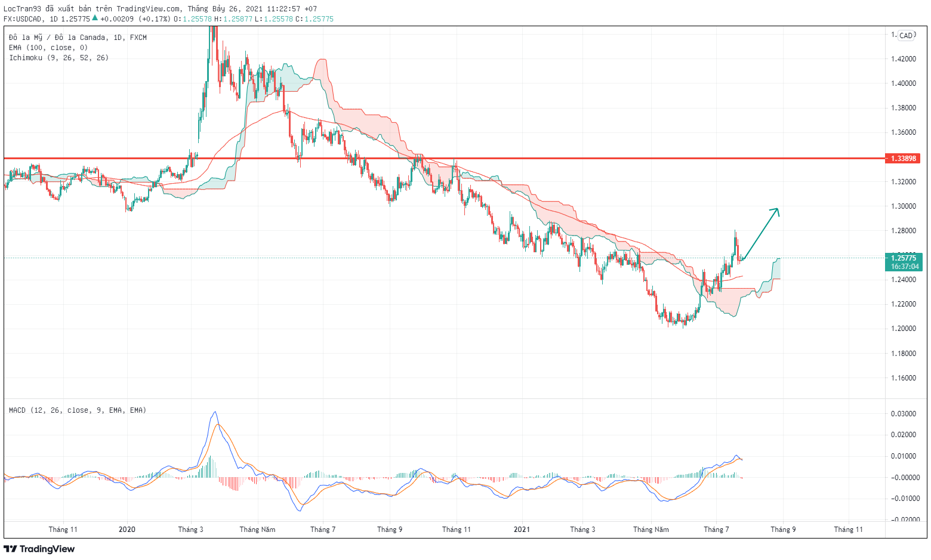Click the current price label 1.25775
931x560 pixels.
903,258
